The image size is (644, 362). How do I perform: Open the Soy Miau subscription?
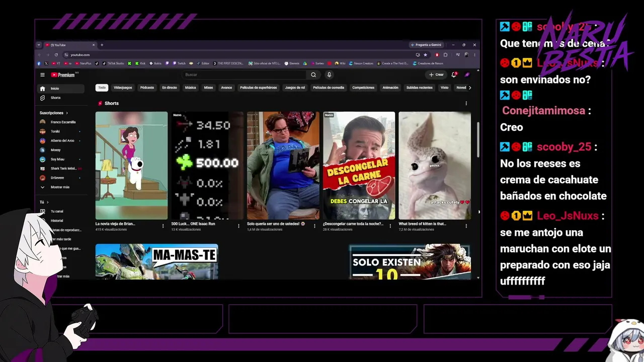coord(61,159)
